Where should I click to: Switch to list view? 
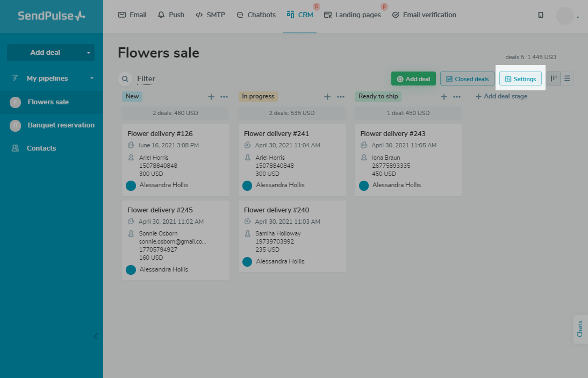(568, 79)
